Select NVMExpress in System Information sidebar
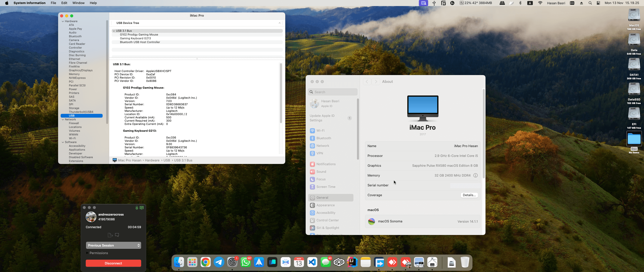 (x=77, y=78)
